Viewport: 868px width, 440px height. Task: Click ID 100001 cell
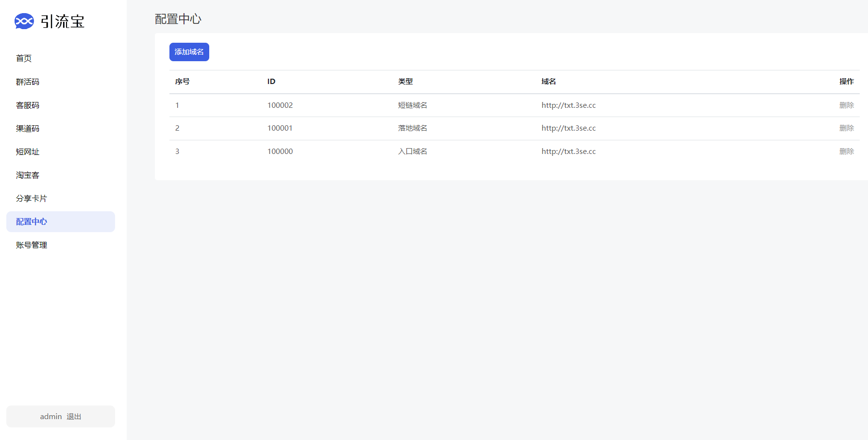coord(280,128)
